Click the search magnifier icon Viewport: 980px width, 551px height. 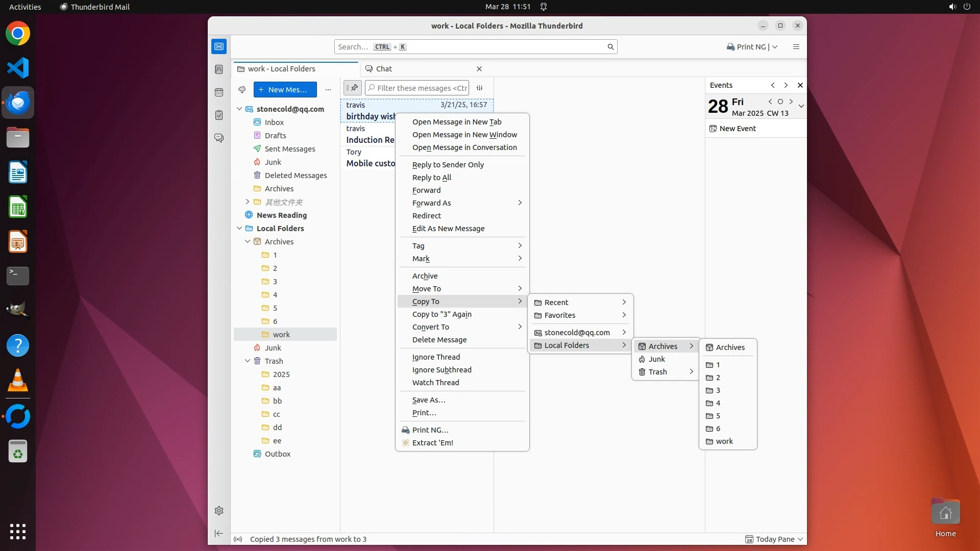[610, 47]
